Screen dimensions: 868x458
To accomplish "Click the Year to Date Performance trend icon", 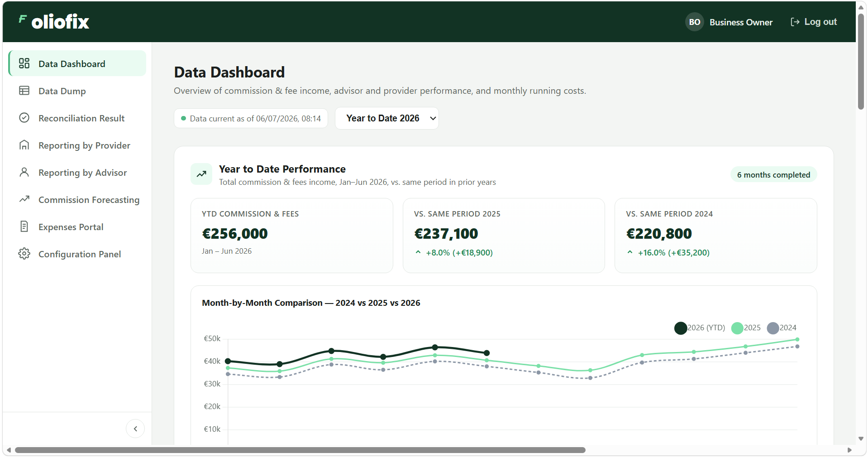I will [201, 174].
